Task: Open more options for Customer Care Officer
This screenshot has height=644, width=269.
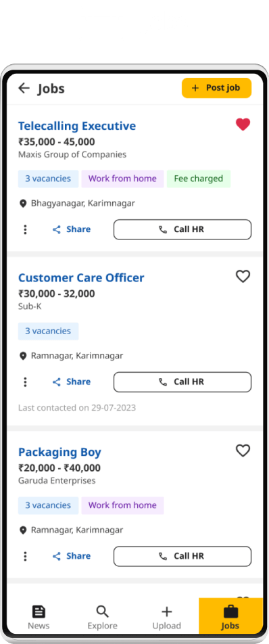Action: click(x=25, y=382)
